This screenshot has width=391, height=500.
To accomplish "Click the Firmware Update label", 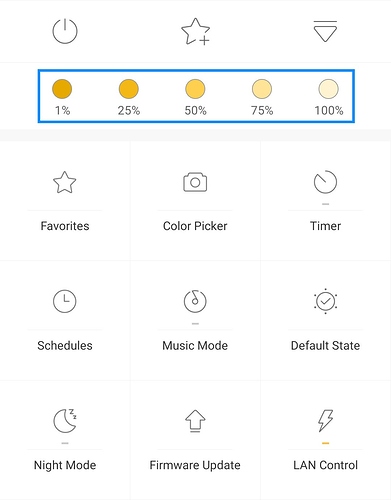I will click(195, 465).
